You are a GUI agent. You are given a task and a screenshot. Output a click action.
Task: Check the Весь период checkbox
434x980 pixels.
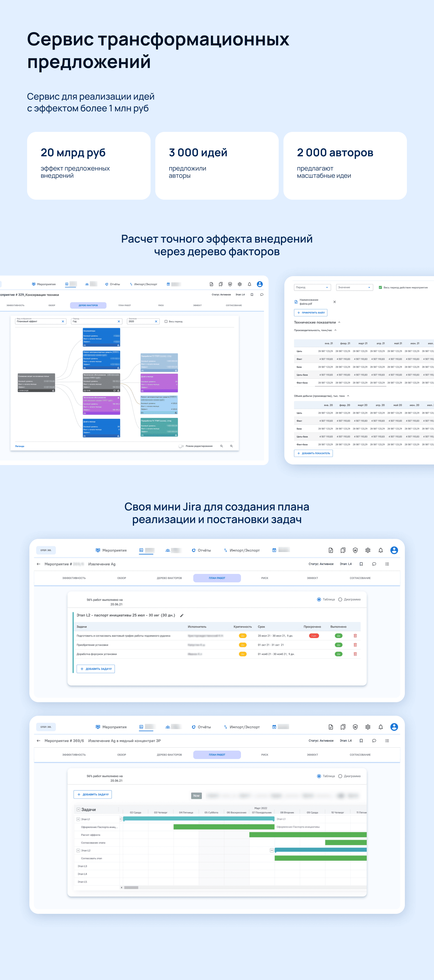click(x=166, y=321)
